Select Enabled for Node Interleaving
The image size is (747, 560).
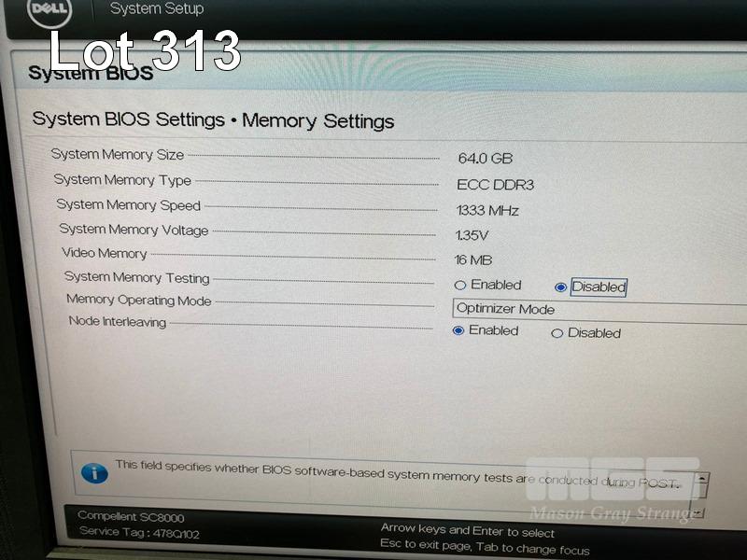point(458,330)
